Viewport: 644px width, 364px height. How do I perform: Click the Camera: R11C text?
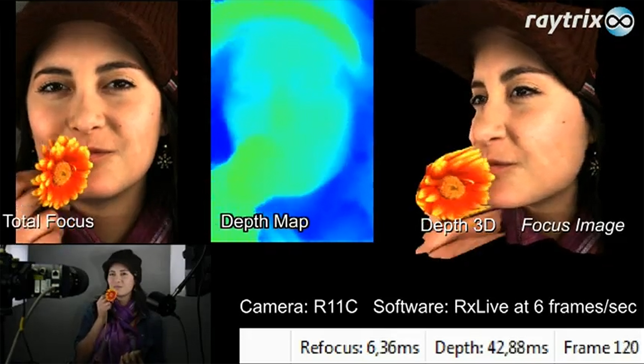tap(298, 307)
